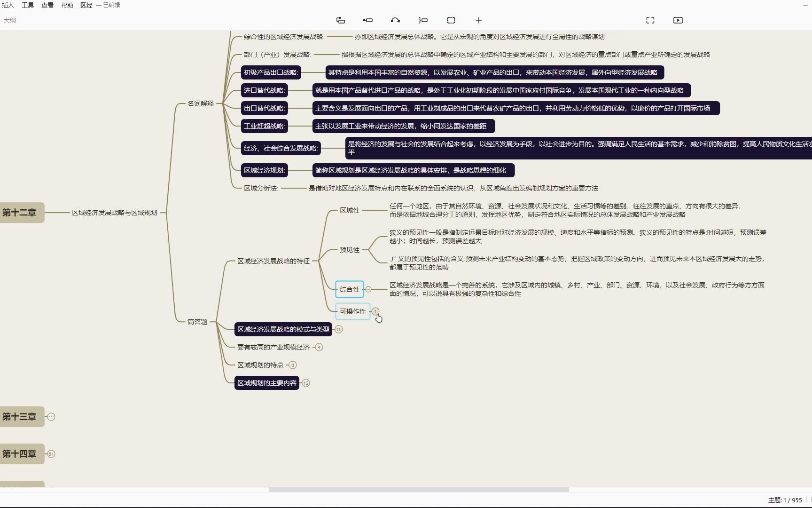This screenshot has height=508, width=812.
Task: Select definition text starting 其特点是利用本国丰富的自然资源
Action: click(495, 72)
